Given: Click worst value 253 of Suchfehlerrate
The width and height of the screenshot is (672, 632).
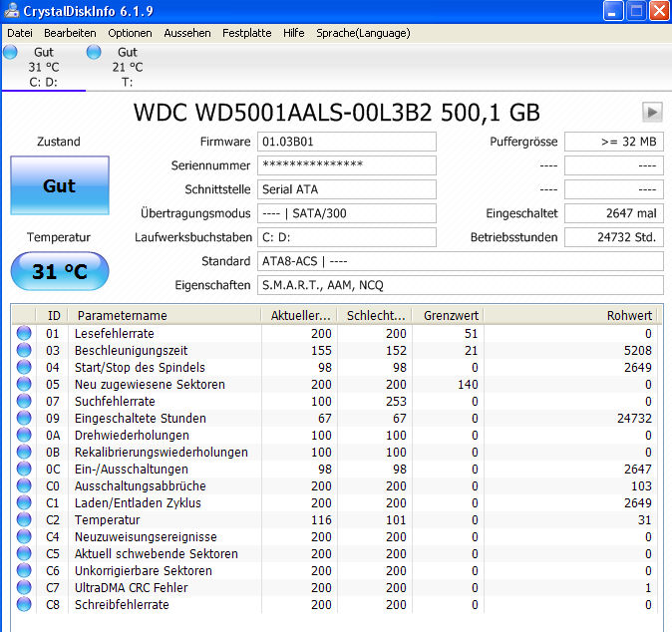Looking at the screenshot, I should [x=396, y=401].
